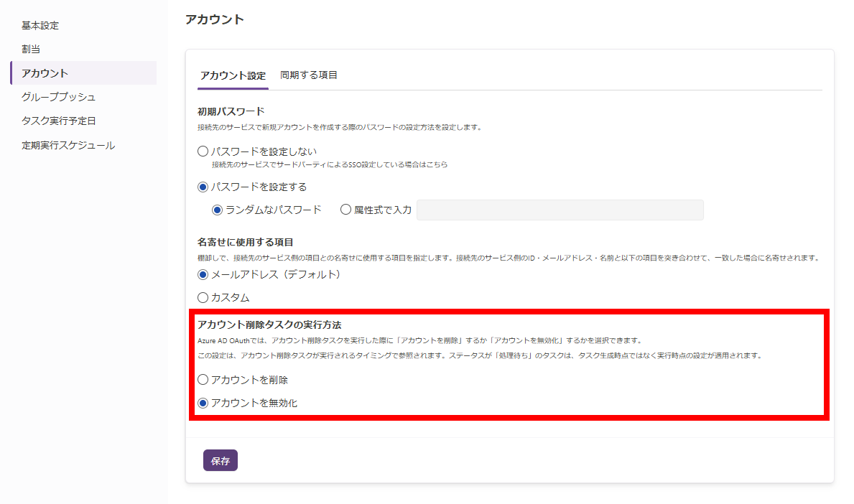
Task: Switch to the アカウント設定 tab
Action: [233, 75]
